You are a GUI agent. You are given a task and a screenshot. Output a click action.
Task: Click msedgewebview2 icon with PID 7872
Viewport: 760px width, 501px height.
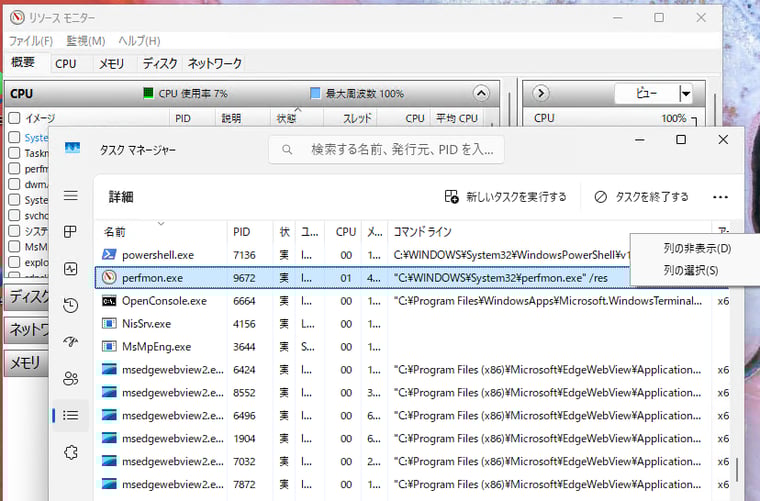pyautogui.click(x=109, y=484)
